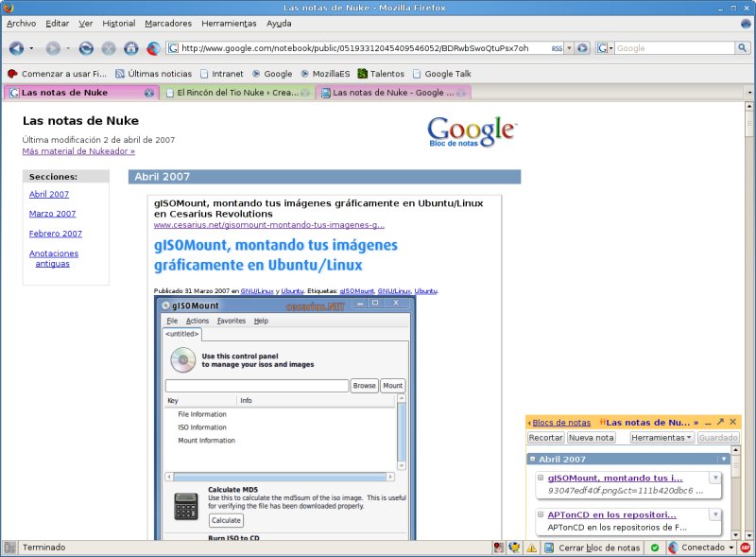Click the gISOMount screenshot image
The height and width of the screenshot is (557, 756).
[x=285, y=418]
